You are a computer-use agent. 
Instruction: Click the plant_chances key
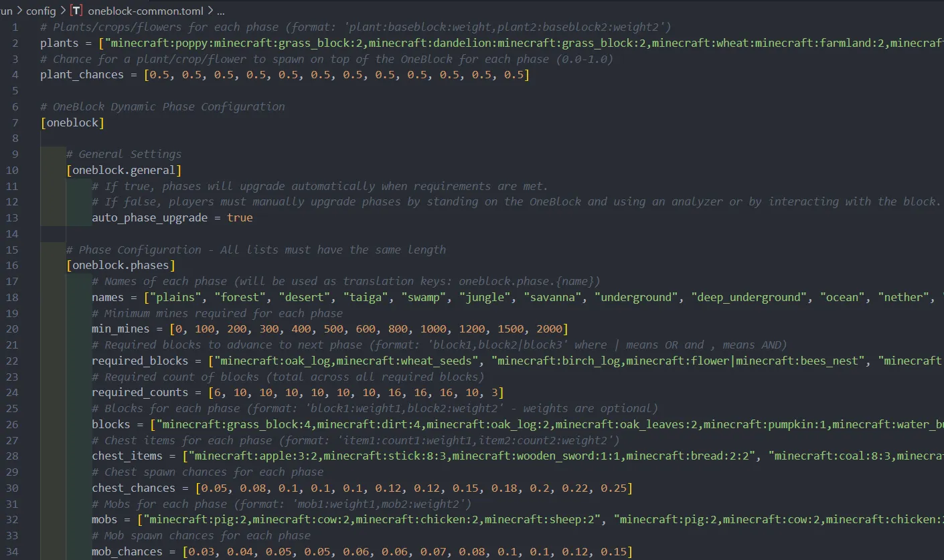click(82, 74)
